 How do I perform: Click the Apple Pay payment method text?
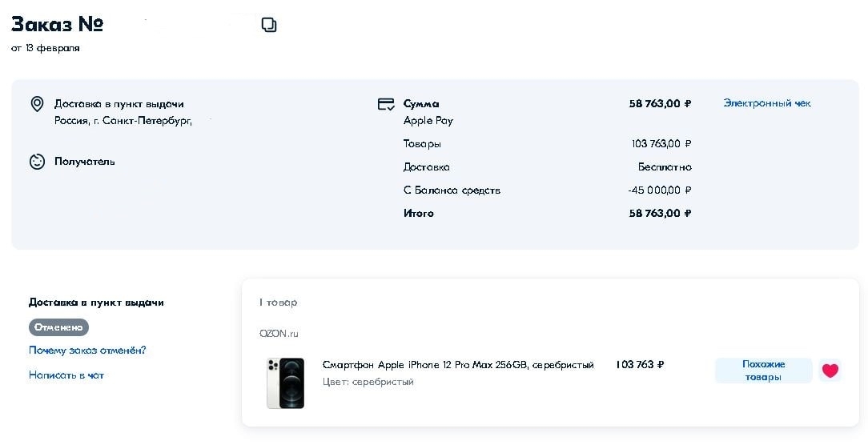point(428,121)
